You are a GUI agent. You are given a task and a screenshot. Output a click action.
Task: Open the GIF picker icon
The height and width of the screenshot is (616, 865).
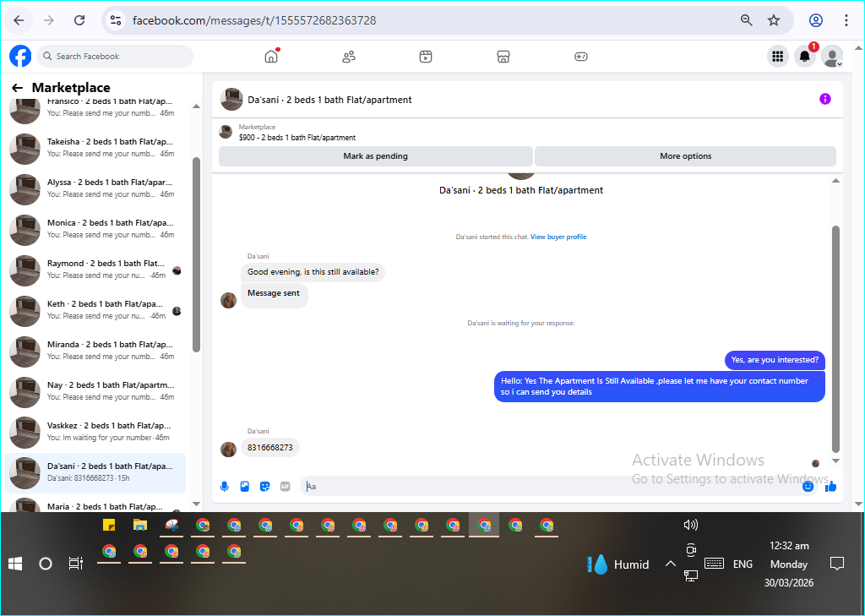pyautogui.click(x=286, y=486)
